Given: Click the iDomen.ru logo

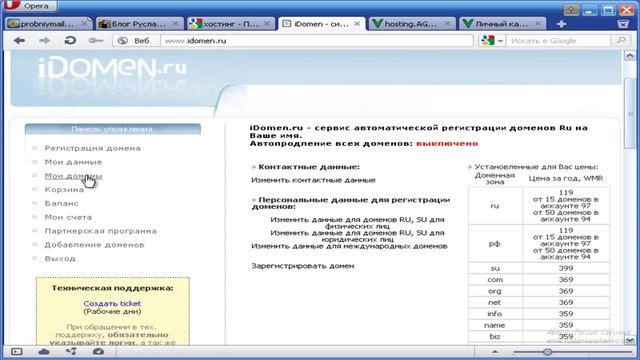Looking at the screenshot, I should [x=112, y=68].
